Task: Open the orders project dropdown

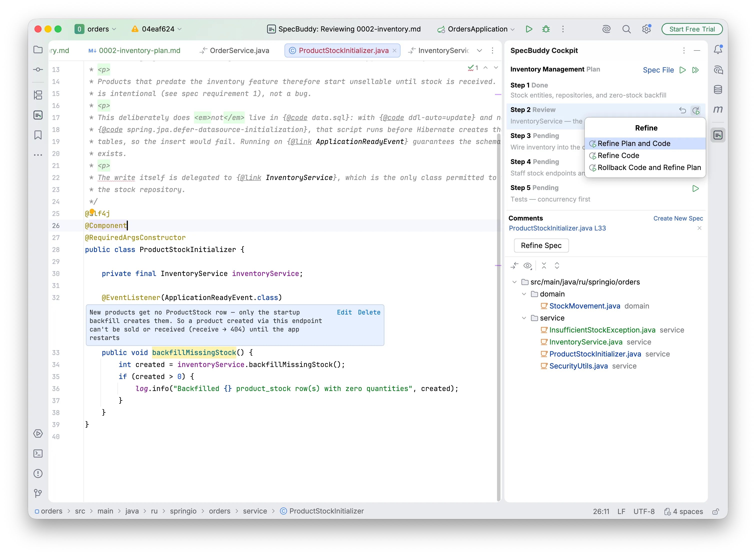Action: (x=95, y=29)
